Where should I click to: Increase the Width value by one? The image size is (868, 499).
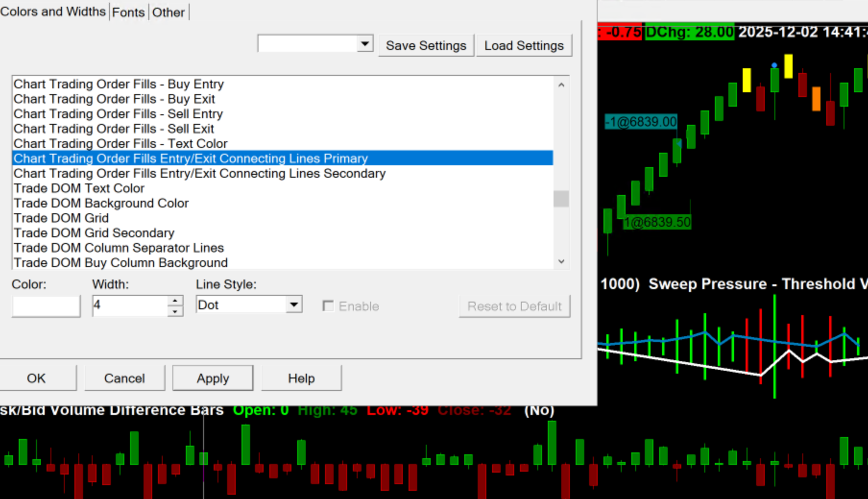coord(175,301)
